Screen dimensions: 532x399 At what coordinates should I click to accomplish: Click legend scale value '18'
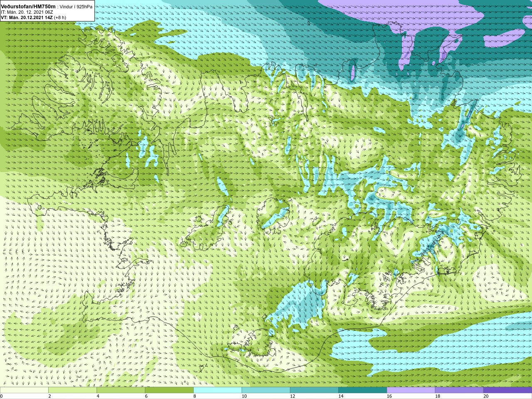[x=438, y=396]
